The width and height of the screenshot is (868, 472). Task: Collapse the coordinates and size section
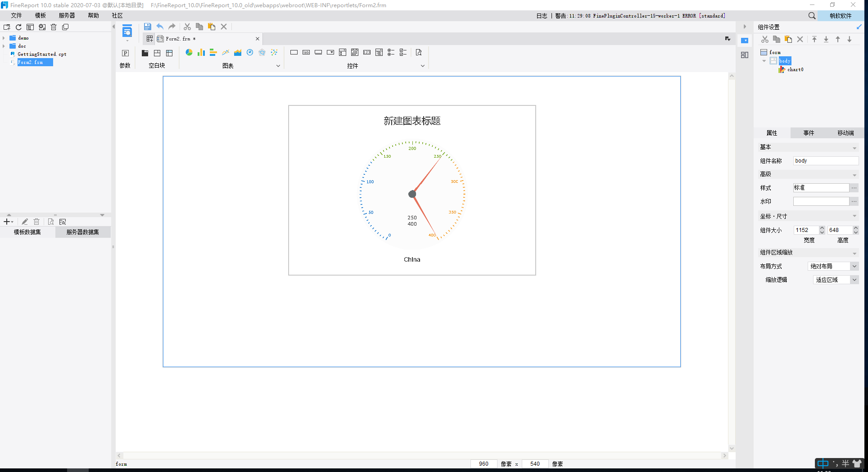[x=854, y=216]
